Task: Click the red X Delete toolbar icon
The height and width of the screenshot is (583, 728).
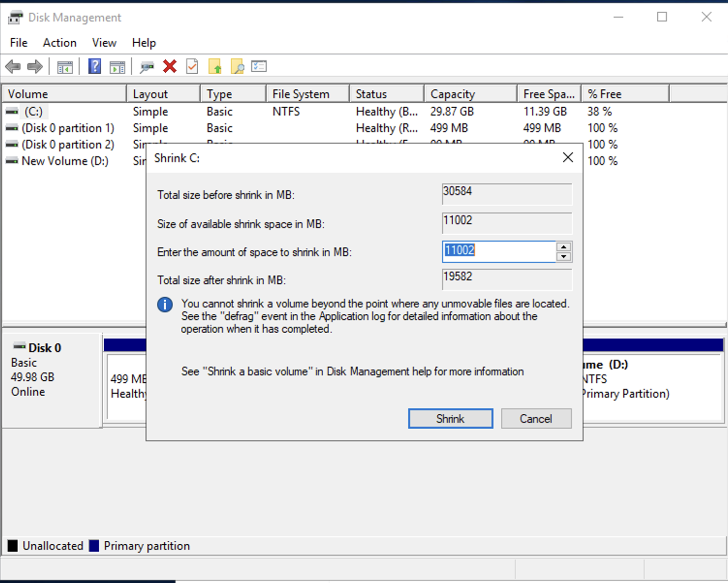Action: (170, 66)
